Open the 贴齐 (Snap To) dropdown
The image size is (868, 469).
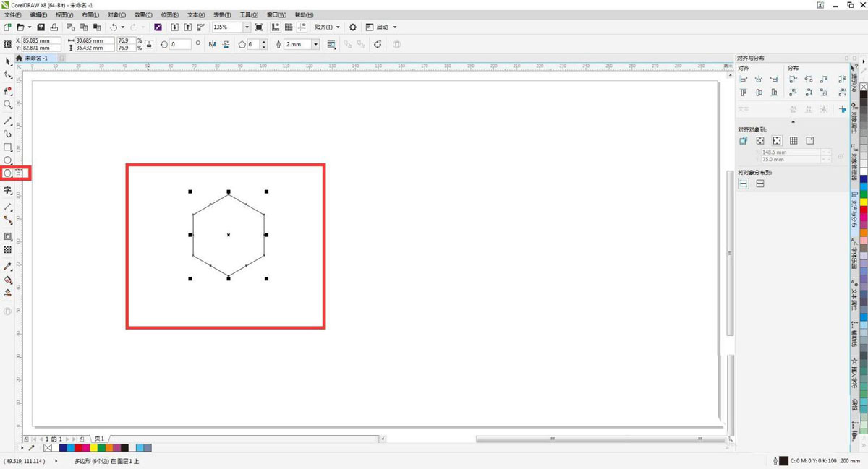pyautogui.click(x=327, y=27)
